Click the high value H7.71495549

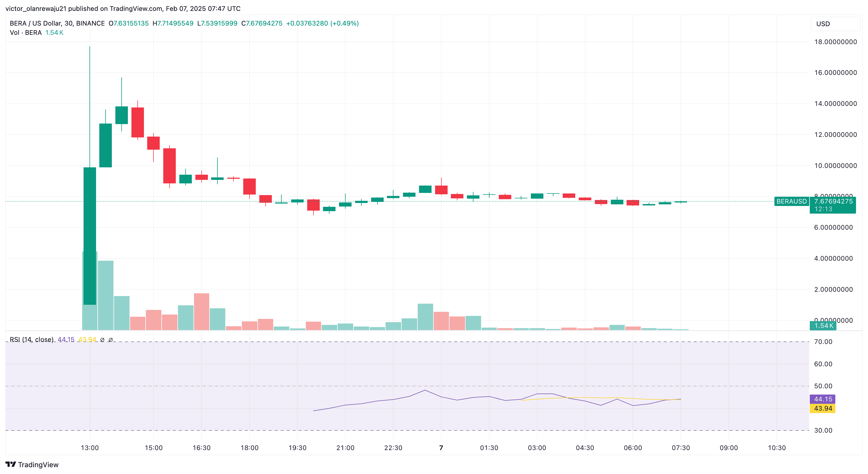tap(173, 23)
